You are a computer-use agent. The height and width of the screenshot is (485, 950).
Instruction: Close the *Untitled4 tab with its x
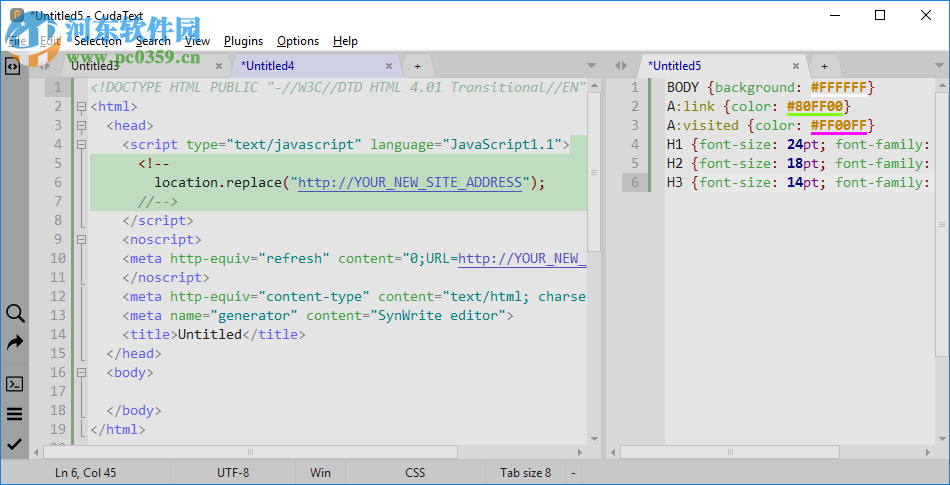389,66
